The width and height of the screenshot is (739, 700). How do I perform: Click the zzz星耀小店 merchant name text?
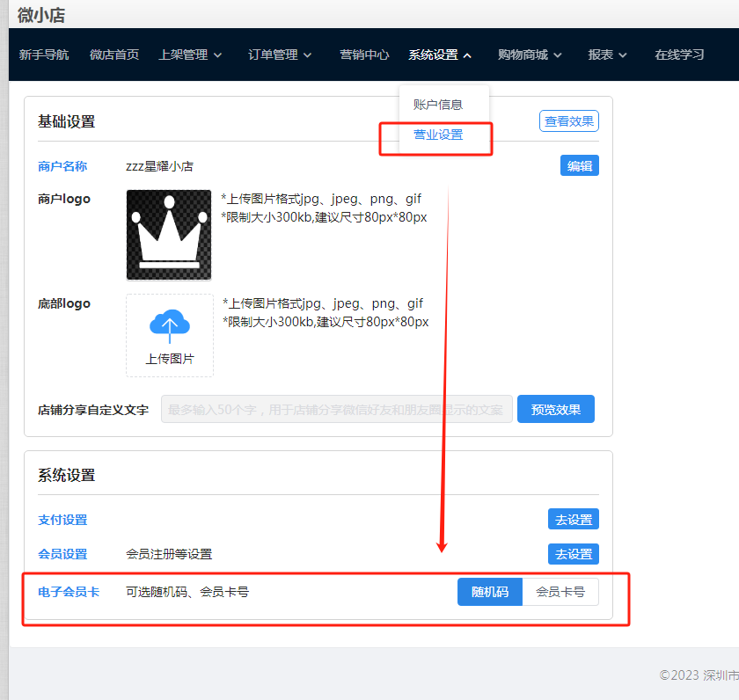point(159,166)
